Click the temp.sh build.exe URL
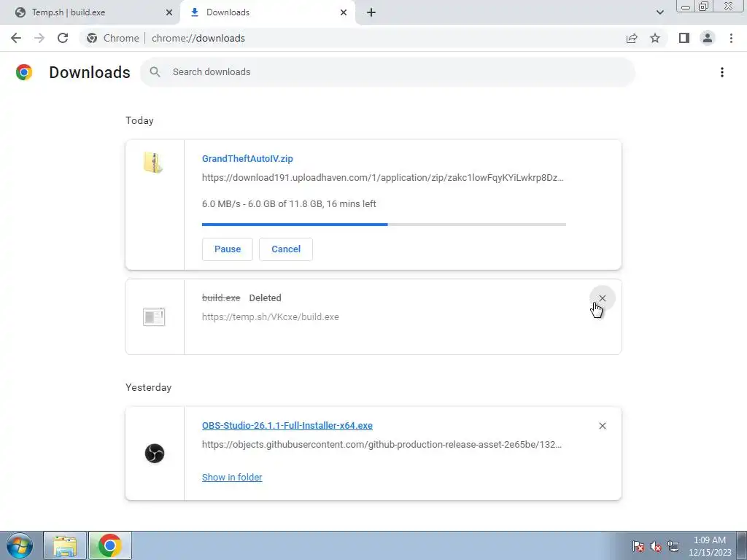747x560 pixels. (x=270, y=316)
